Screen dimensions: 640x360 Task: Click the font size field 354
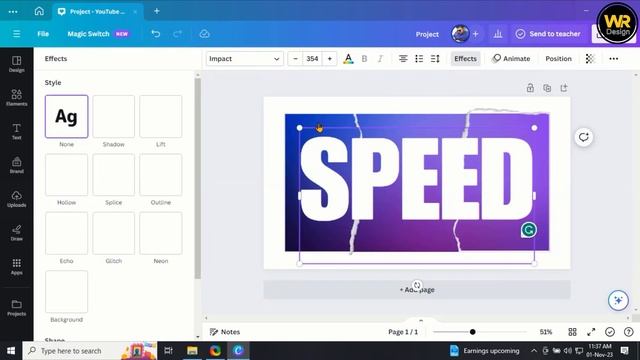click(312, 59)
